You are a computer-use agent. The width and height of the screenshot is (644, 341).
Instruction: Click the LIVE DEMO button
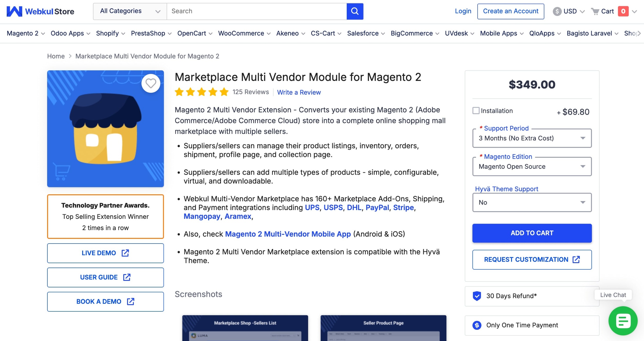point(105,253)
